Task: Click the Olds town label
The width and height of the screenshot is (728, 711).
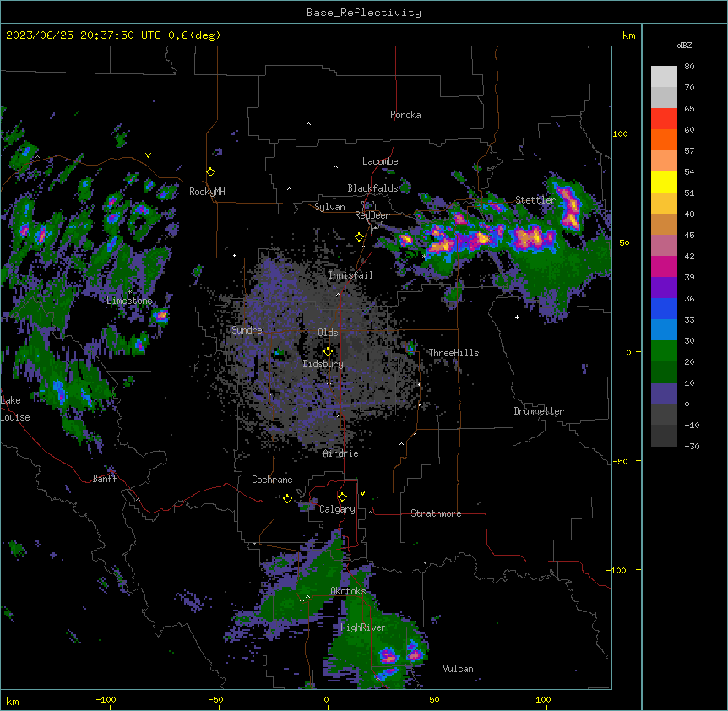Action: 328,333
